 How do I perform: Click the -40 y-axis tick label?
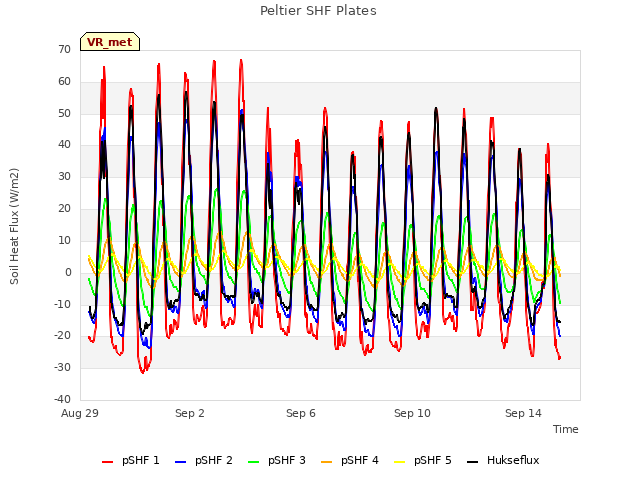62,400
